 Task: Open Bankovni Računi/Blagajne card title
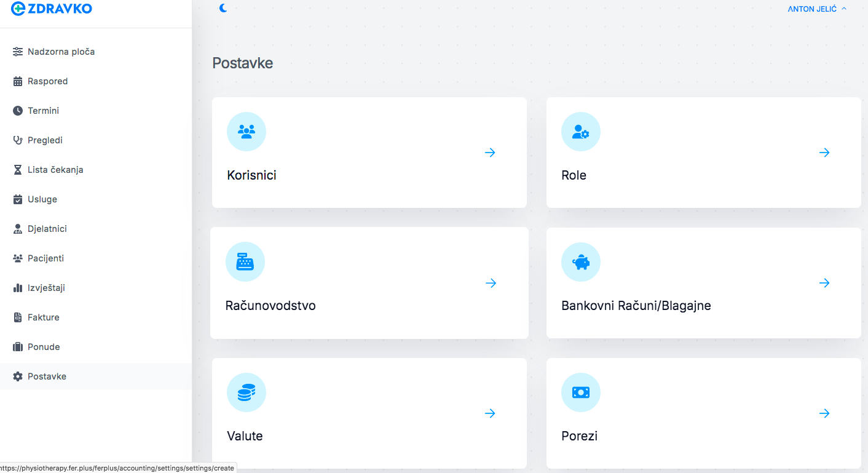tap(636, 306)
